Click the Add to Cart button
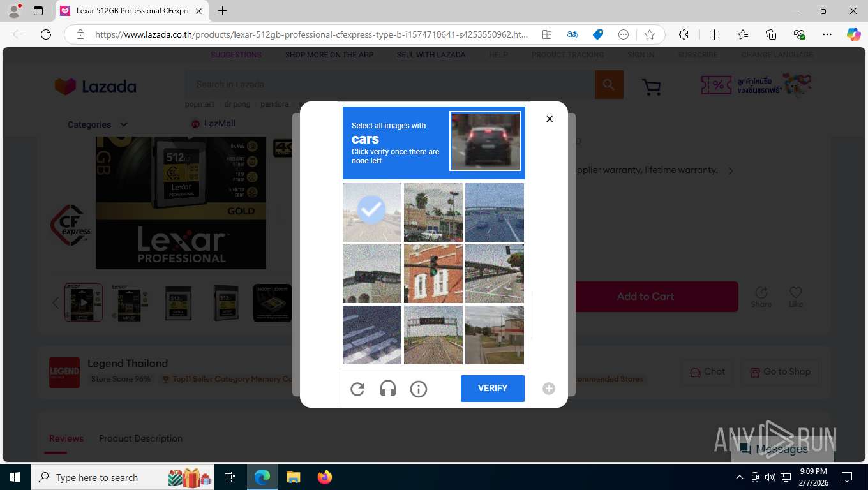The image size is (868, 490). click(x=645, y=297)
